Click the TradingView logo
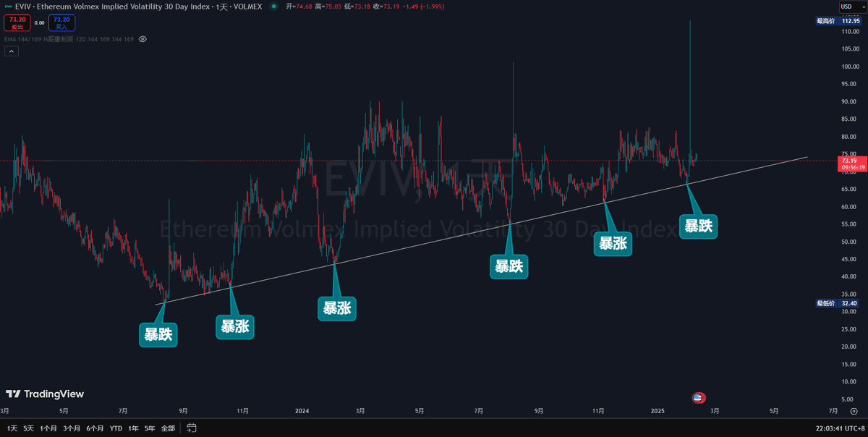This screenshot has height=437, width=868. (45, 394)
